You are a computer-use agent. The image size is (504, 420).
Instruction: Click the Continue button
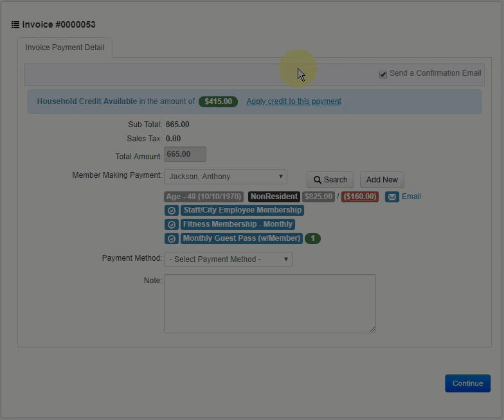coord(467,383)
